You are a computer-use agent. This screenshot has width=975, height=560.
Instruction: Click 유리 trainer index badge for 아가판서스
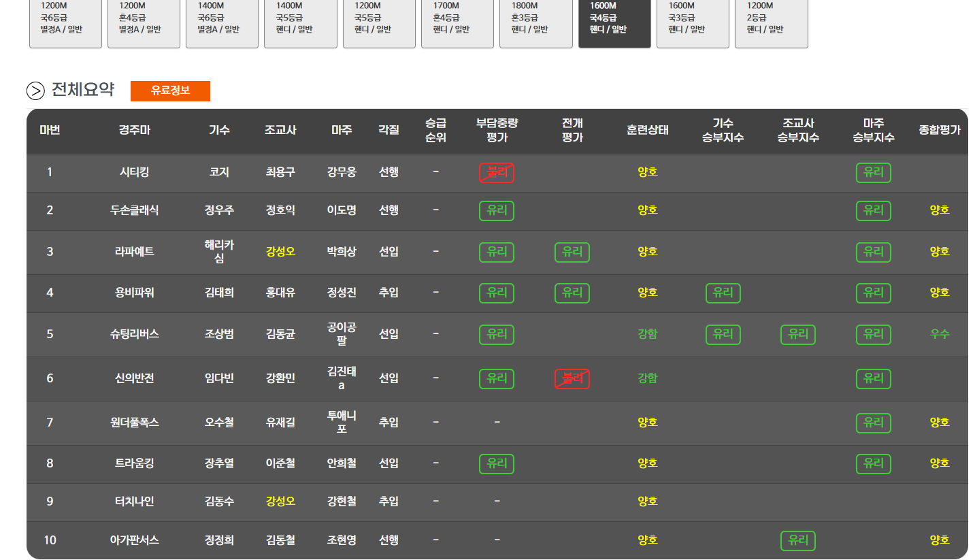pos(797,541)
